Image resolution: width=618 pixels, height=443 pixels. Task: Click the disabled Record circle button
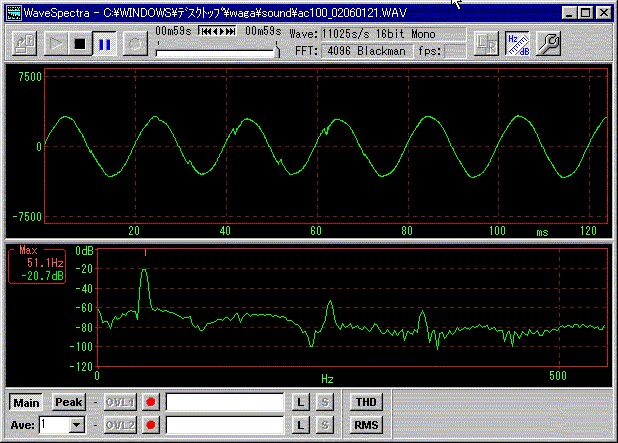point(135,43)
